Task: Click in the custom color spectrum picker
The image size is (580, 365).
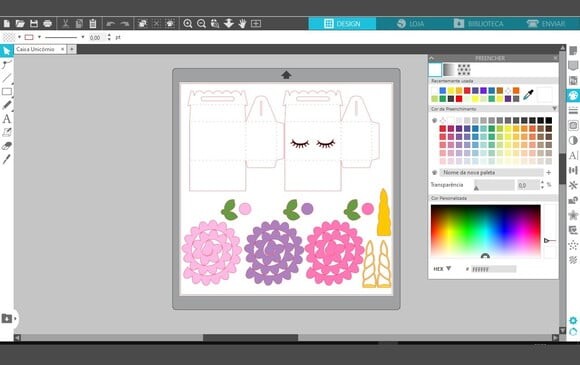Action: (x=485, y=230)
